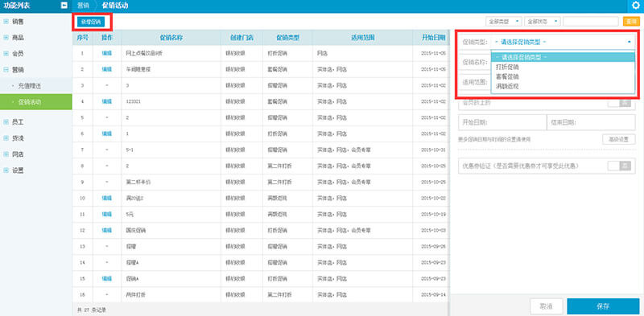644x316 pixels.
Task: Click the 促销名称 column header
Action: coord(171,37)
